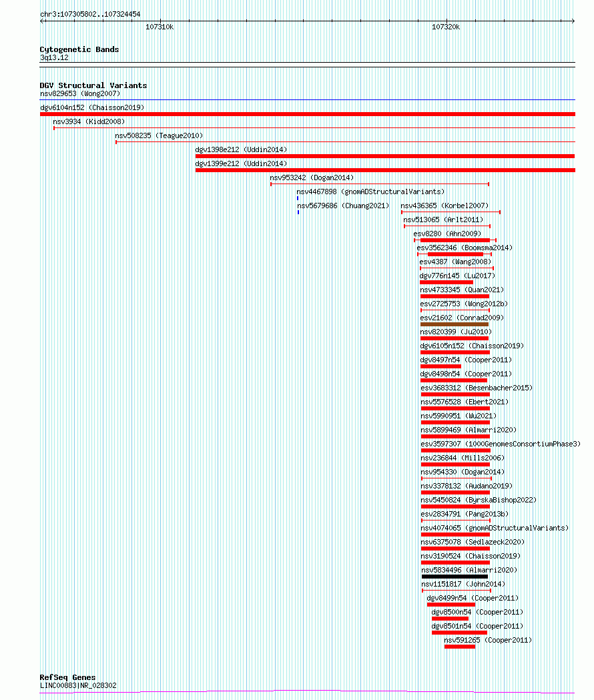Screen dimensions: 594x700
Task: Open nsv508235 (Teague2010) variant
Action: (159, 135)
